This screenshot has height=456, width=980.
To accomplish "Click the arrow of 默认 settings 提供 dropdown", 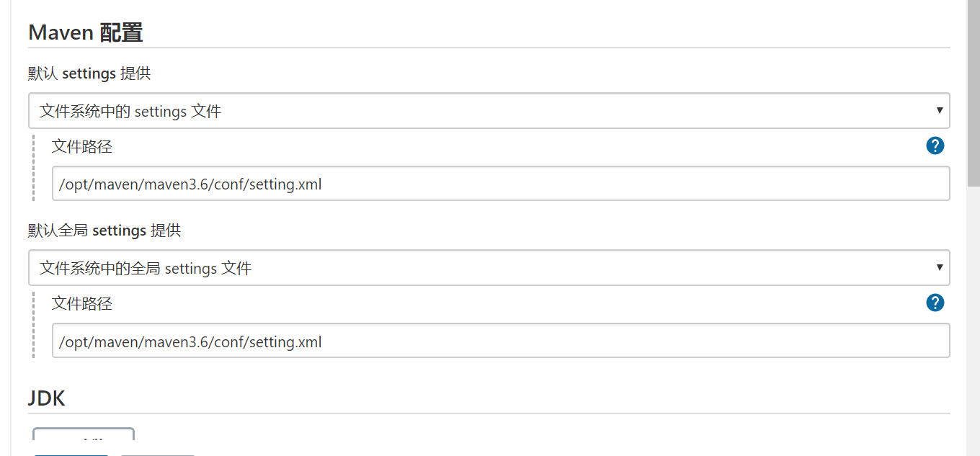I will click(940, 111).
